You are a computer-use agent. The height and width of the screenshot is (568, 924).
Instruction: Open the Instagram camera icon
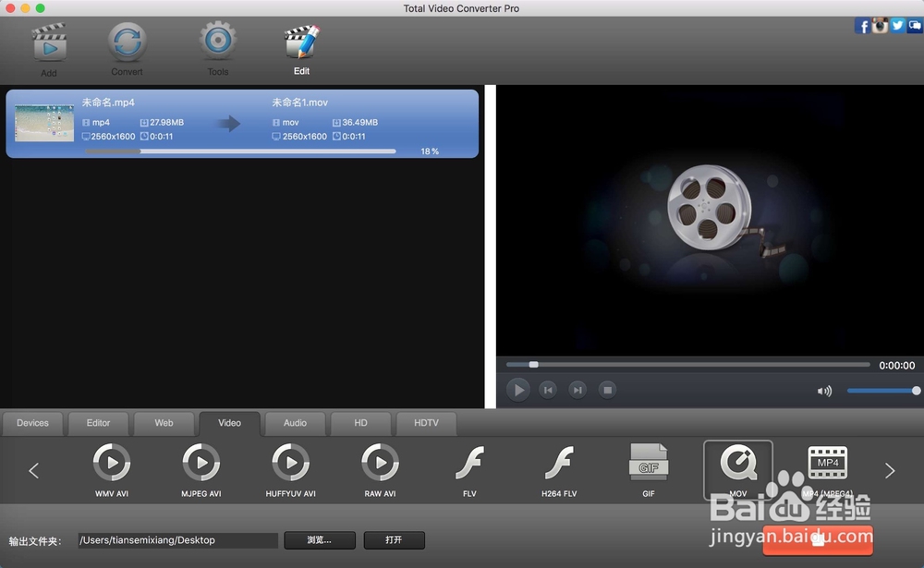(880, 25)
